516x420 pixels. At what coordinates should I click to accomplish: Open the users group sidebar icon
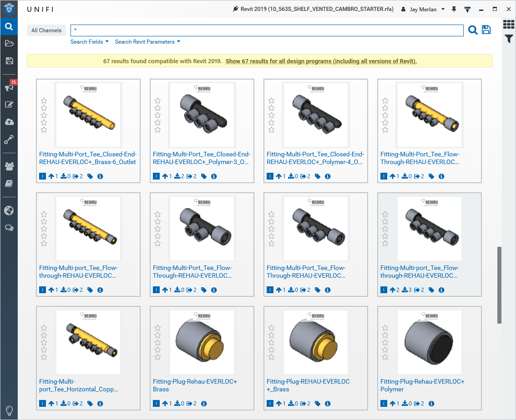point(9,166)
